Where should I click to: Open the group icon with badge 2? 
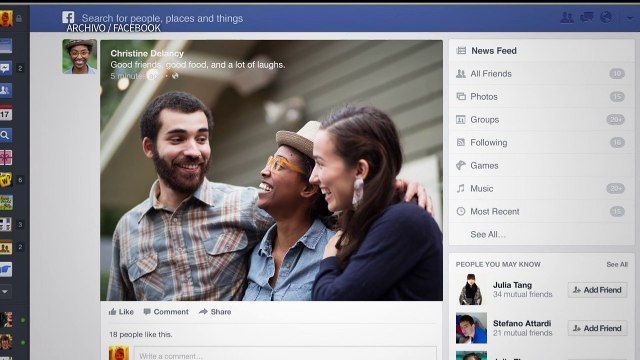pyautogui.click(x=6, y=247)
